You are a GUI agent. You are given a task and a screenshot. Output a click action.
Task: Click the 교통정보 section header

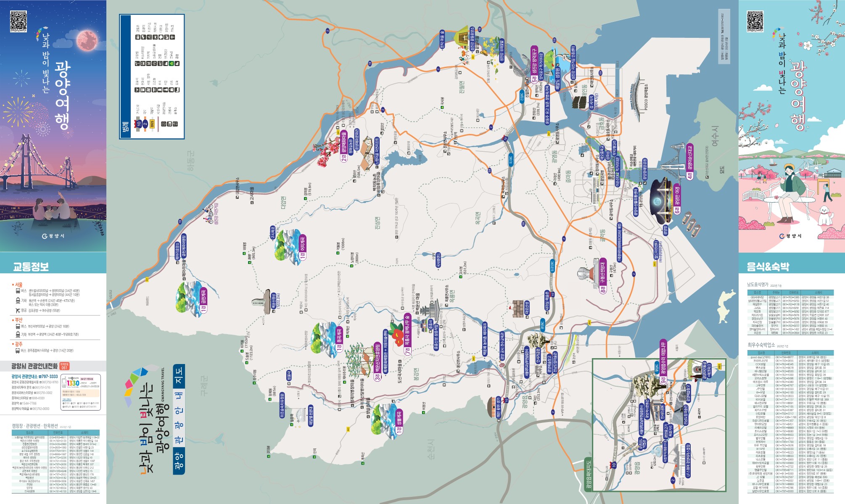31,267
